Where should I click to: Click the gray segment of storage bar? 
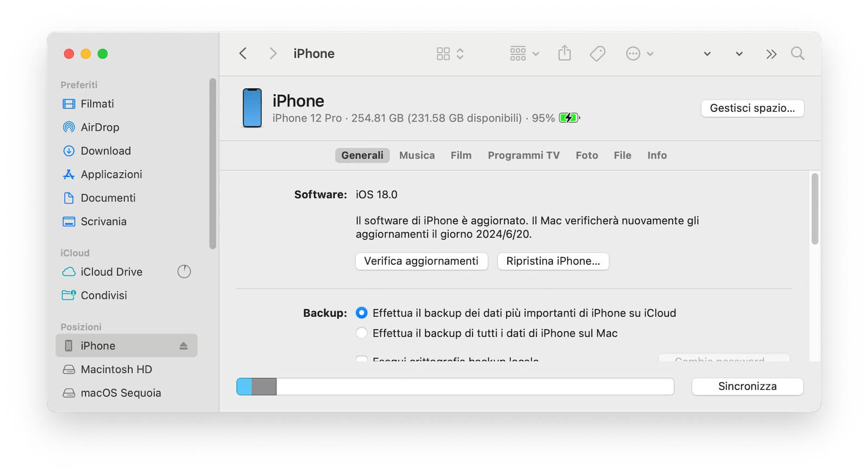pos(264,387)
